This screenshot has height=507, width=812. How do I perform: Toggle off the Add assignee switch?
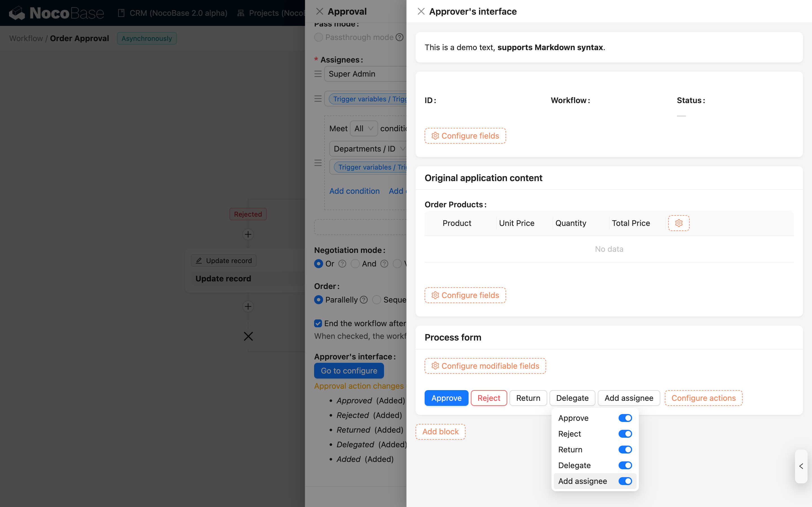click(625, 481)
